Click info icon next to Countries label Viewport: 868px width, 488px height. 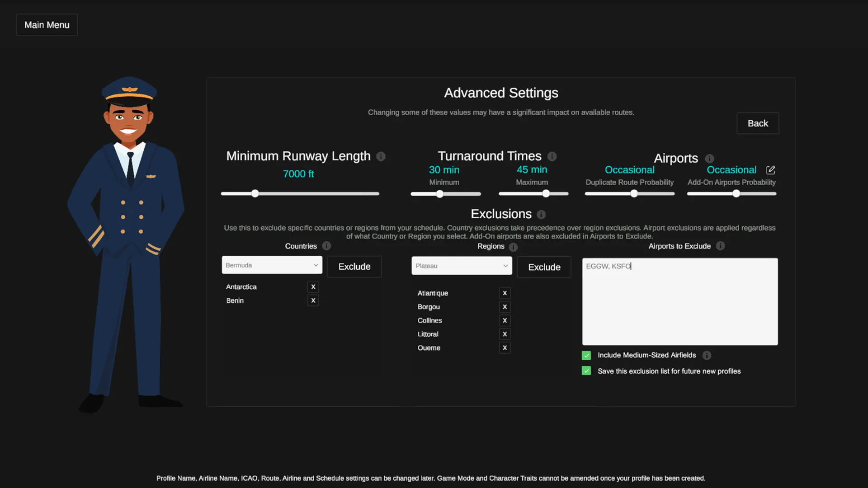click(326, 246)
